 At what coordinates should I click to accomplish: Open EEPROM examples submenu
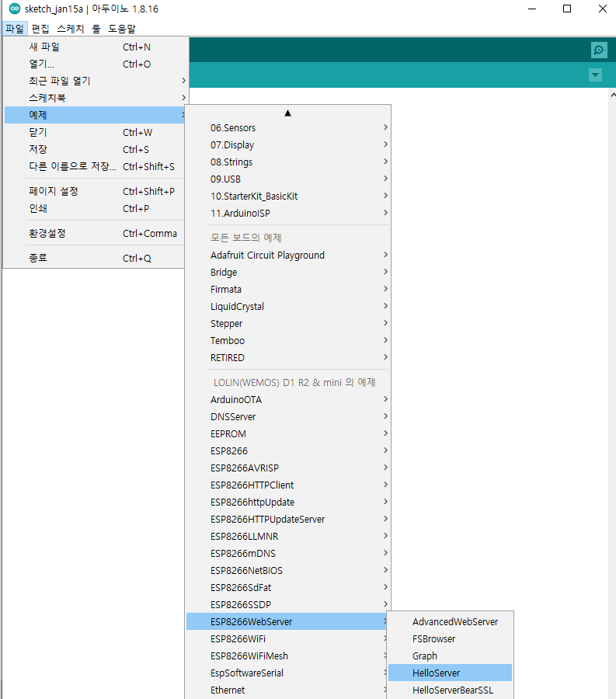pyautogui.click(x=288, y=433)
